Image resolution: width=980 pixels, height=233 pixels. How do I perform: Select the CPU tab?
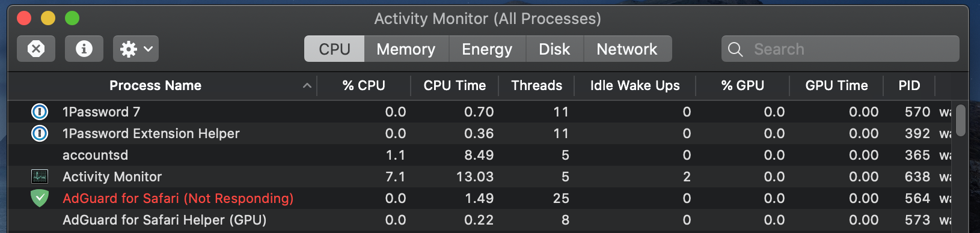(x=334, y=49)
